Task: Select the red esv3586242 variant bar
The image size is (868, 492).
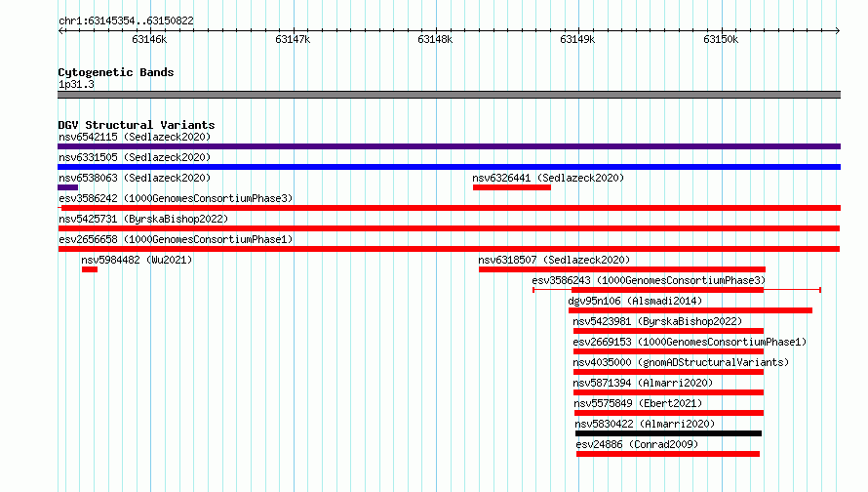Action: pyautogui.click(x=449, y=208)
